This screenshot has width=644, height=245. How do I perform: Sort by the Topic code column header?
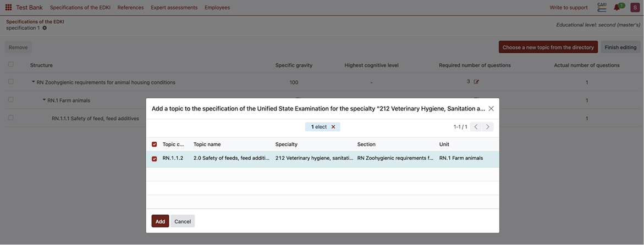tap(174, 144)
